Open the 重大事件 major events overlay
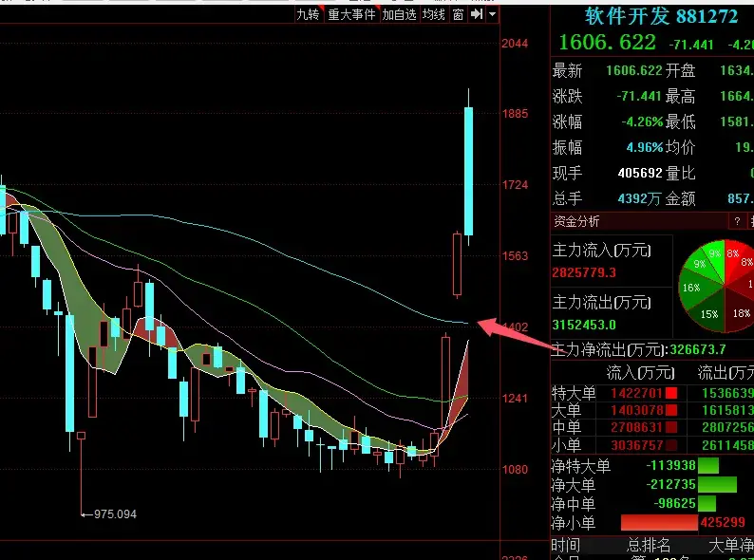Screen dimensions: 754x560 351,14
